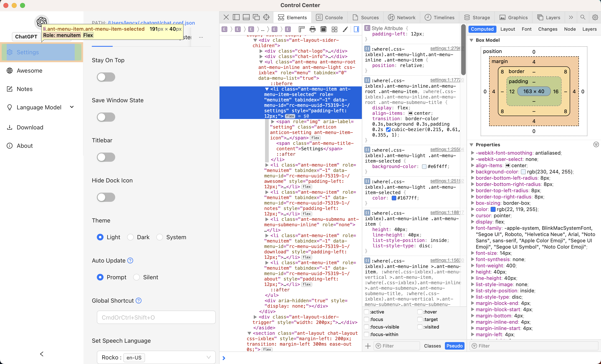Open the Network tab
This screenshot has height=364, width=601.
click(402, 17)
